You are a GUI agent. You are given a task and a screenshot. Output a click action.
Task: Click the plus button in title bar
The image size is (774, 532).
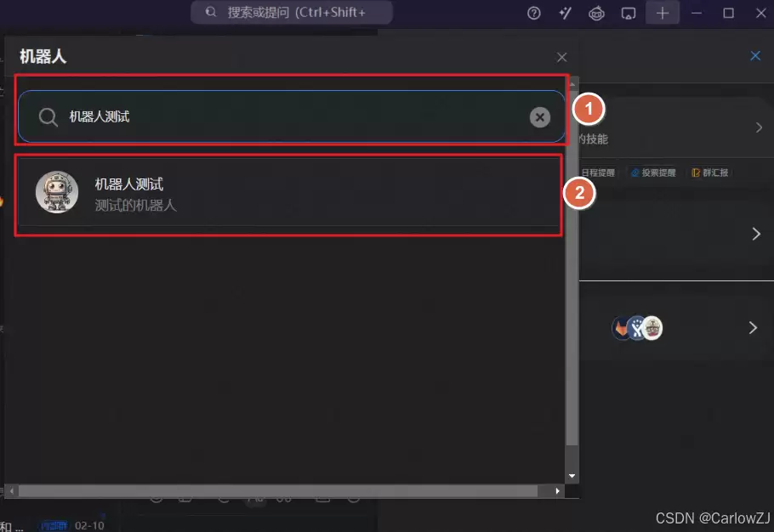[663, 13]
